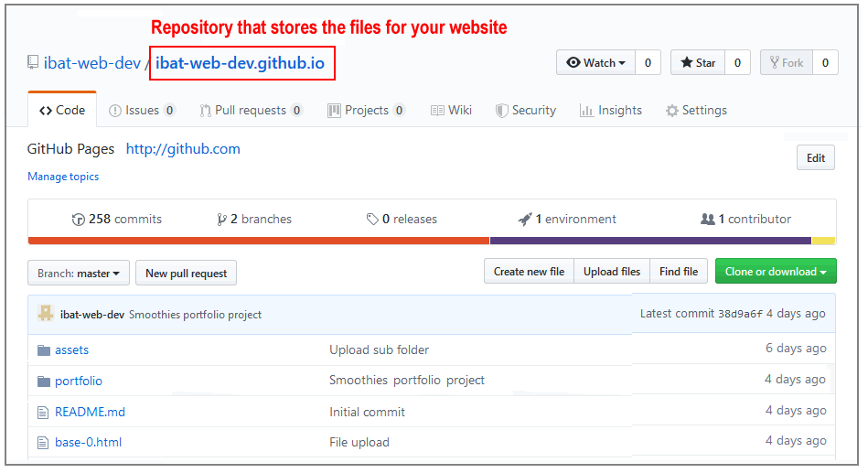Open the http://github.com link
Screen dimensions: 868x473
click(x=183, y=149)
